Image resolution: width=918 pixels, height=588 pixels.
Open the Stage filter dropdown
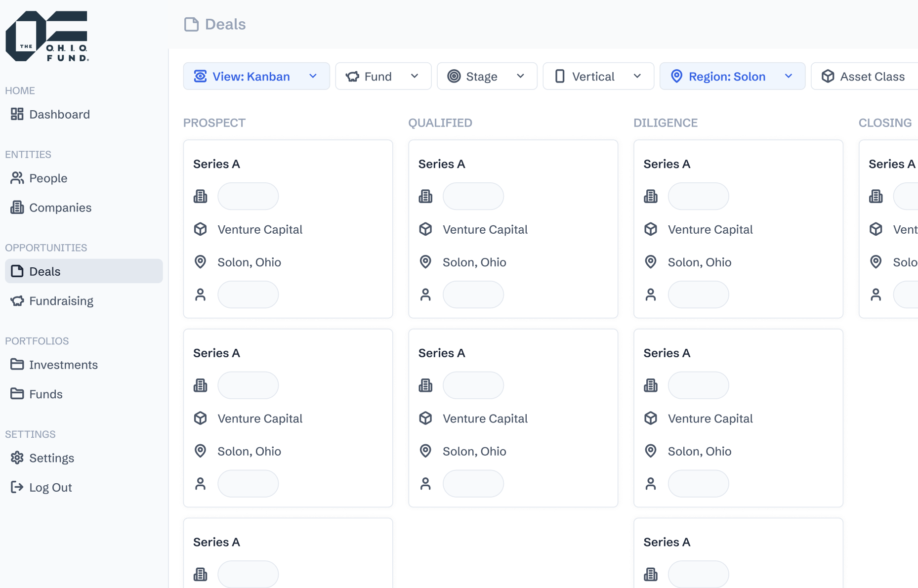[487, 76]
